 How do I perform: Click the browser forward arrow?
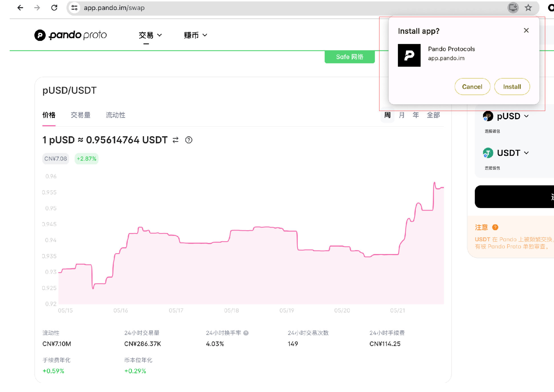pos(37,8)
